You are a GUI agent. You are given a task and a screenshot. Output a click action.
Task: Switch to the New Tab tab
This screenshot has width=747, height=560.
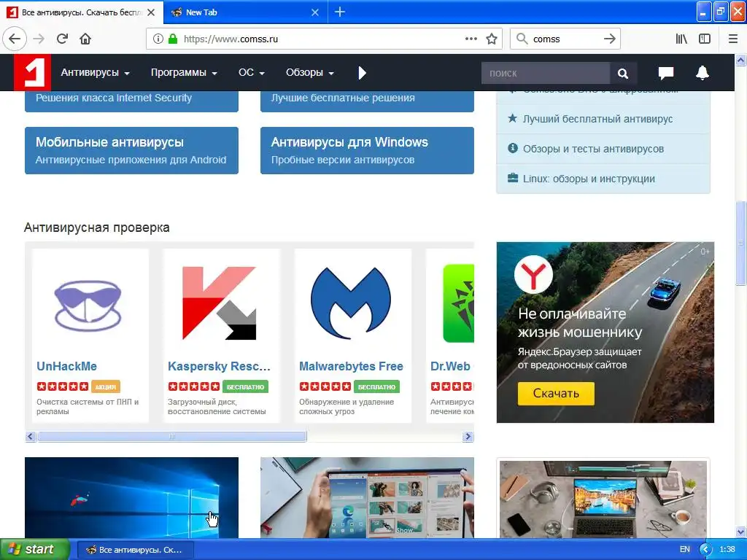point(245,12)
